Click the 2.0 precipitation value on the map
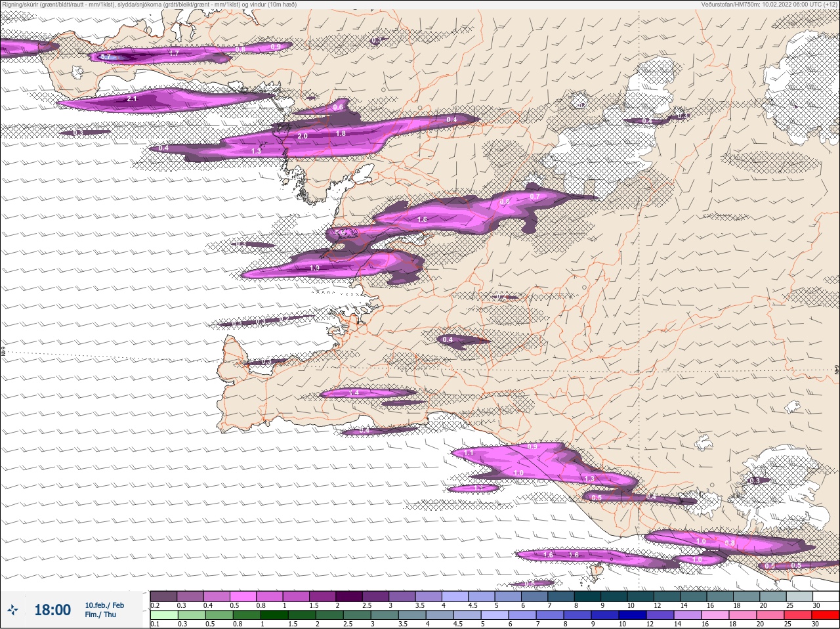 (x=303, y=136)
